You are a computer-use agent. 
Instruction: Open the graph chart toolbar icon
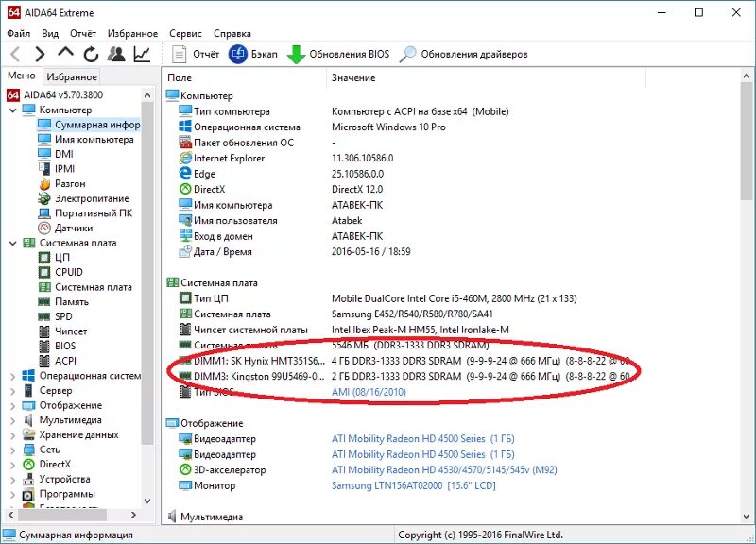pos(142,54)
